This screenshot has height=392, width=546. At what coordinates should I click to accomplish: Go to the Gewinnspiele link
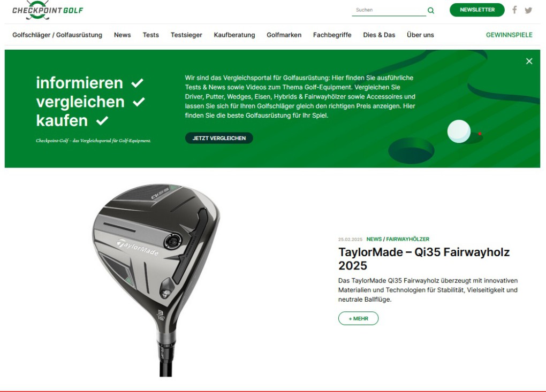coord(509,35)
